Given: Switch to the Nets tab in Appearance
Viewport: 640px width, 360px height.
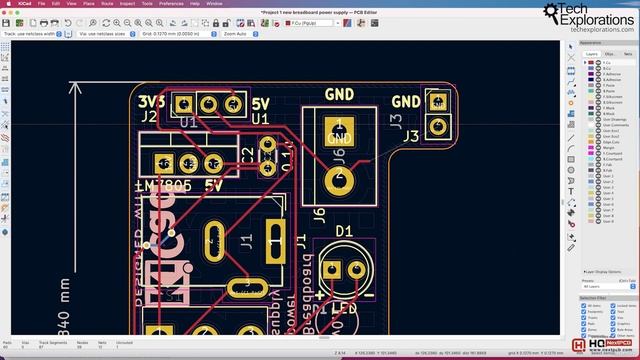Looking at the screenshot, I should pos(628,54).
